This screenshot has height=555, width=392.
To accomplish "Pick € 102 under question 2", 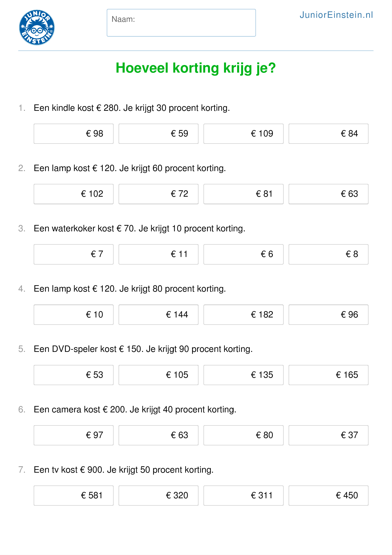I will [x=74, y=194].
